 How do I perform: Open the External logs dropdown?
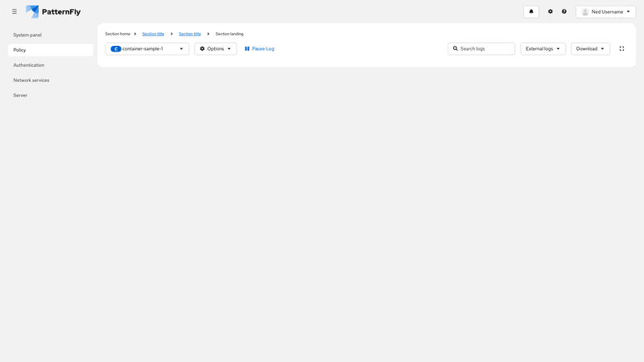click(x=543, y=49)
